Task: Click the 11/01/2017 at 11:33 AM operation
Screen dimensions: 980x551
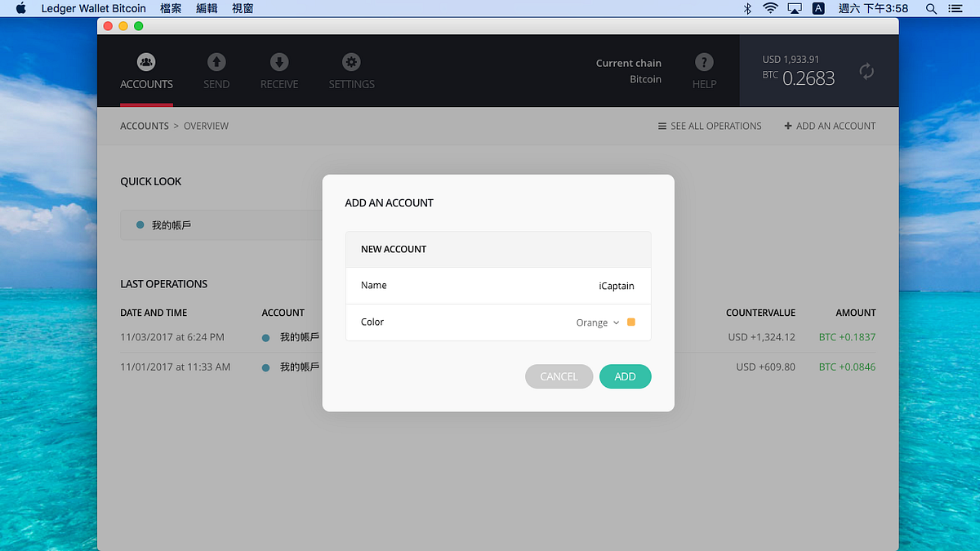Action: pos(176,367)
